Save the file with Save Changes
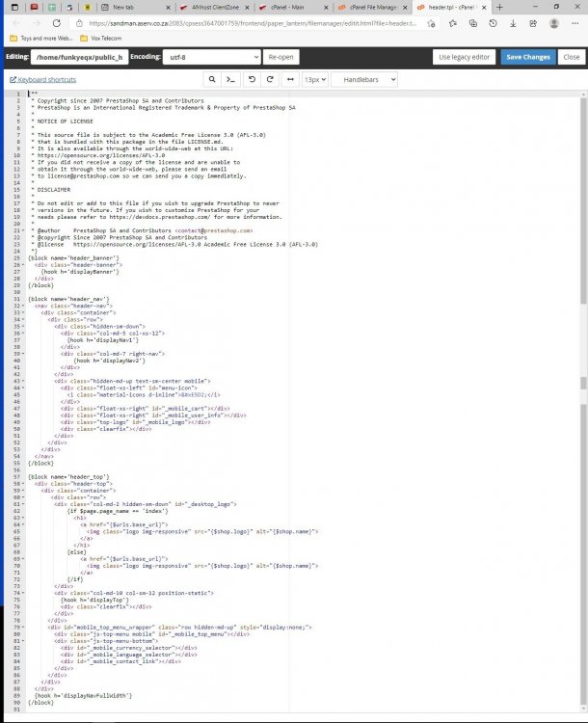The width and height of the screenshot is (588, 723). [528, 57]
